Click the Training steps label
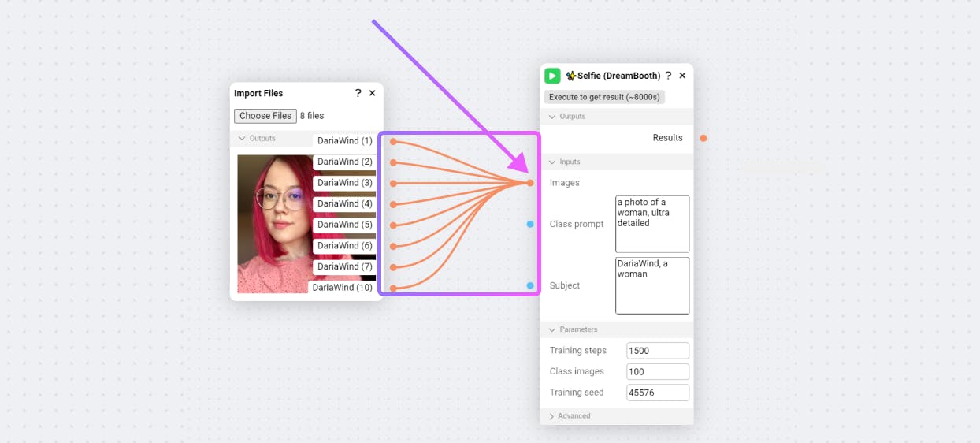The width and height of the screenshot is (980, 443). pos(578,351)
